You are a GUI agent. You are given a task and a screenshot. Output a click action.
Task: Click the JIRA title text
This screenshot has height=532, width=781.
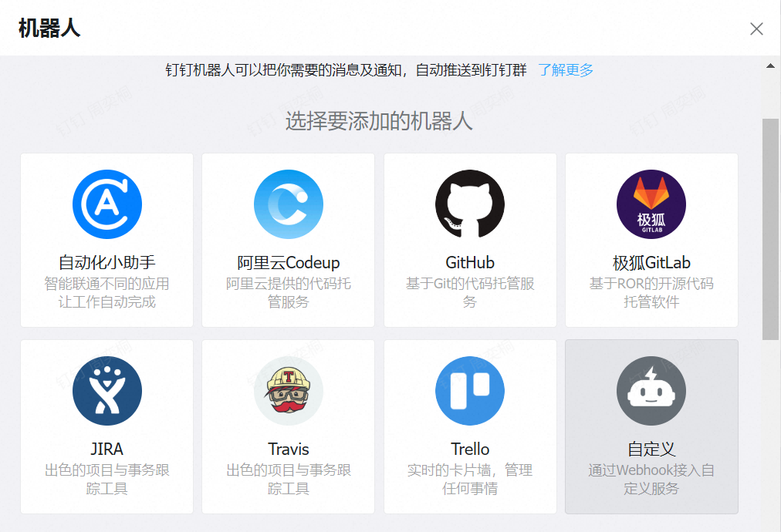click(x=107, y=449)
